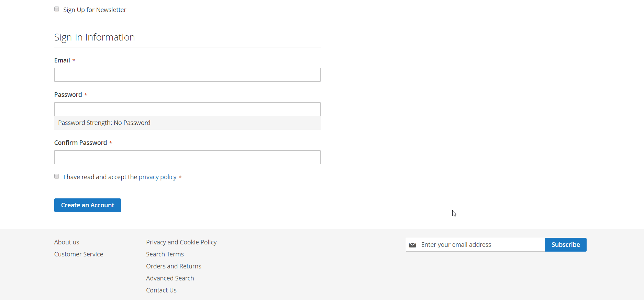Open Orders and Returns link
This screenshot has width=644, height=300.
[174, 266]
